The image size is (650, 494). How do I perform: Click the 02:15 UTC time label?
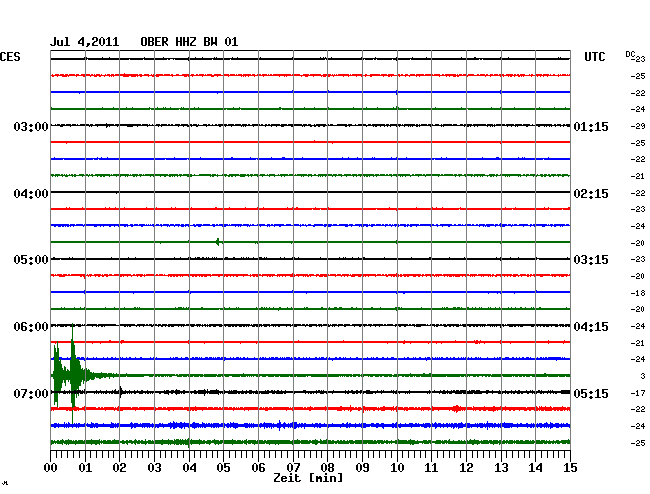point(591,194)
